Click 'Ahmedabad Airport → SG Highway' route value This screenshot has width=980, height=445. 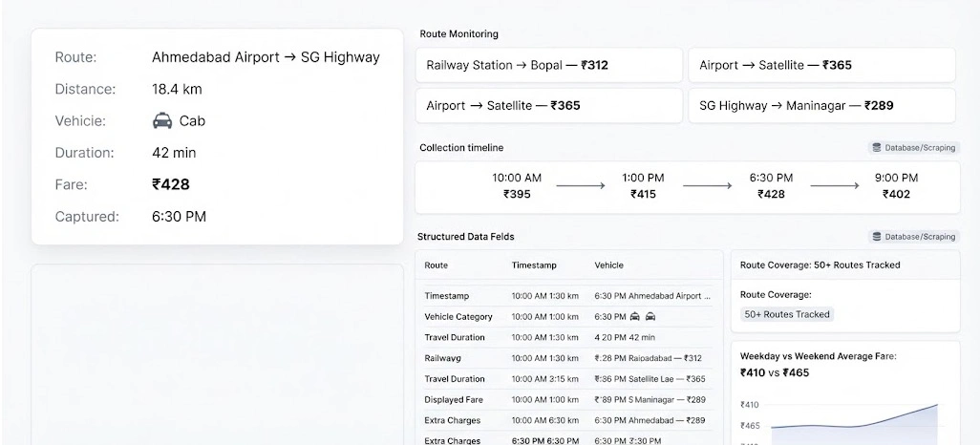pyautogui.click(x=266, y=57)
